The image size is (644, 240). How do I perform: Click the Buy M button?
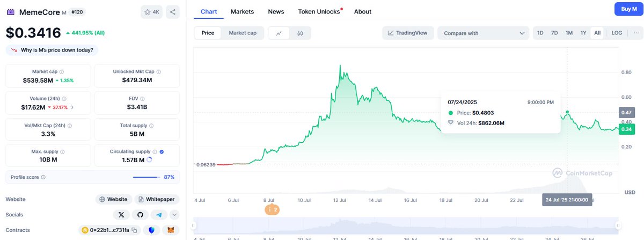[x=628, y=9]
